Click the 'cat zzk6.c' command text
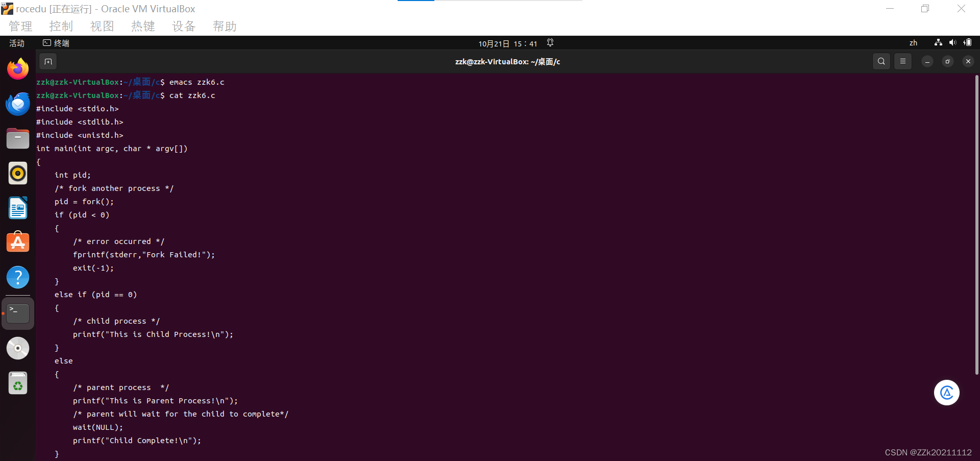Image resolution: width=980 pixels, height=461 pixels. click(192, 95)
